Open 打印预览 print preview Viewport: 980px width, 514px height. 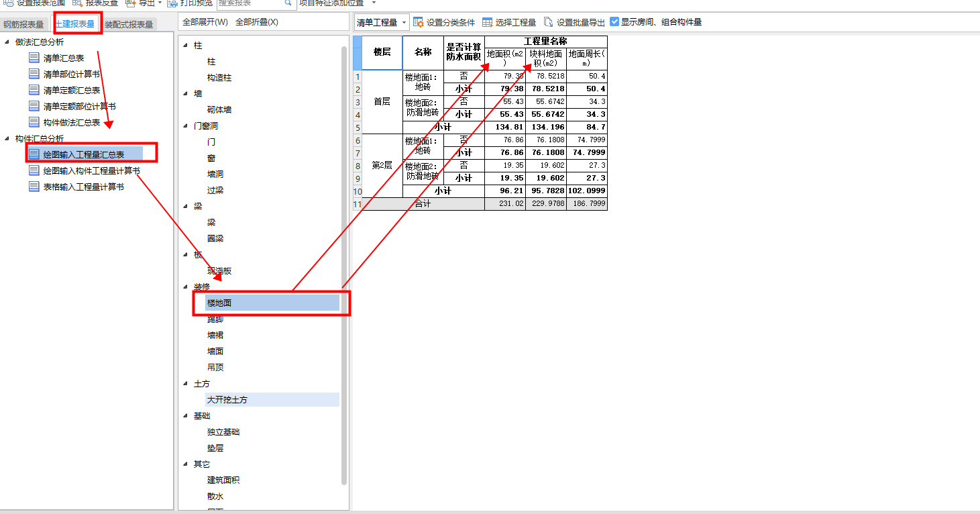(x=192, y=3)
